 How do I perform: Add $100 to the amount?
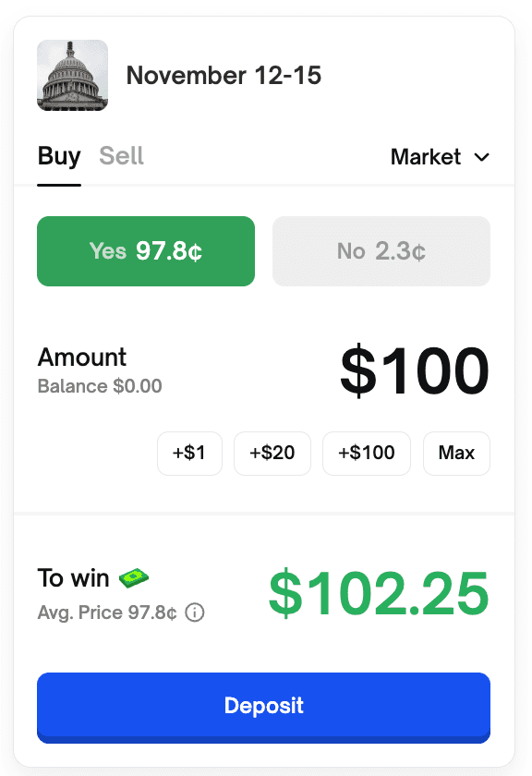pos(366,453)
